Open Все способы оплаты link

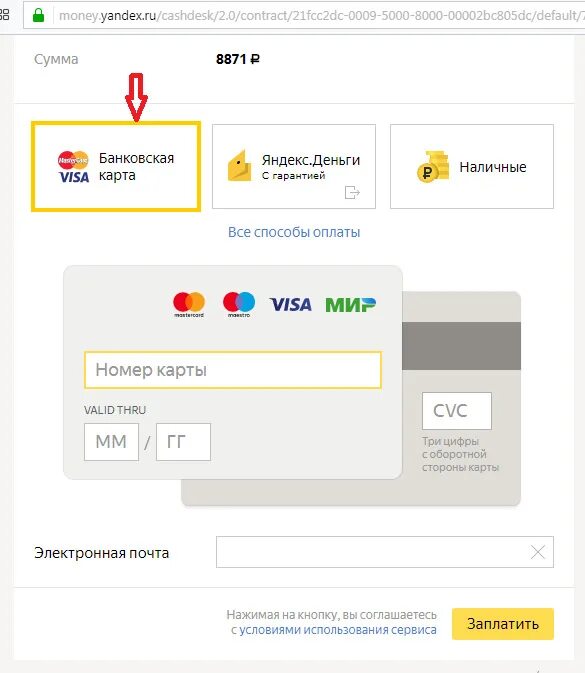pos(294,232)
